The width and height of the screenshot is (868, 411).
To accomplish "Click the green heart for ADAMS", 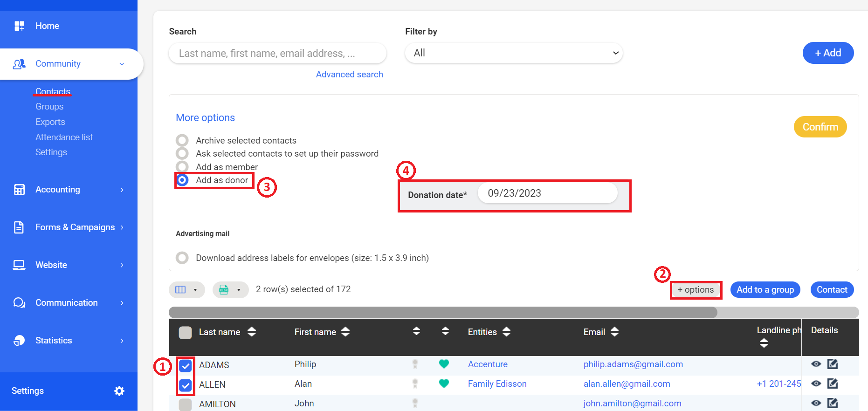I will click(444, 364).
